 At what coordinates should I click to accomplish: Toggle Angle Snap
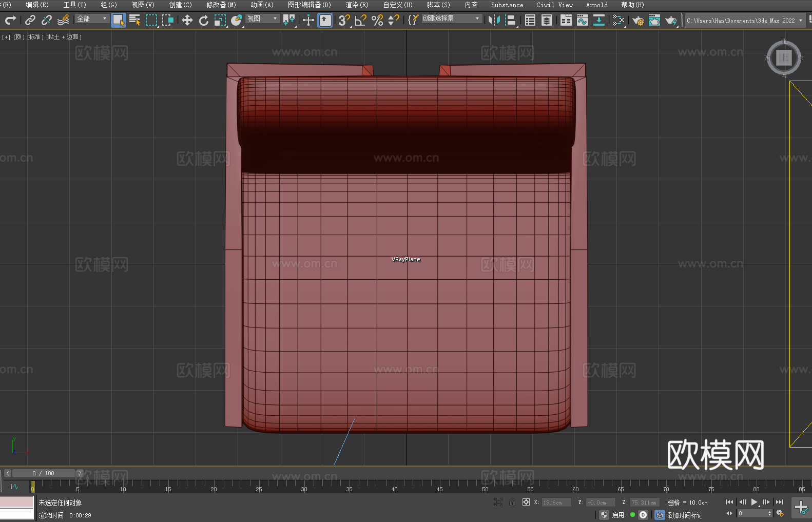click(x=360, y=20)
